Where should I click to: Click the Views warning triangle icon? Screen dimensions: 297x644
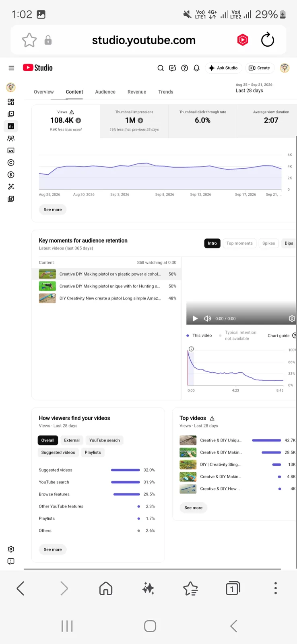pyautogui.click(x=72, y=112)
